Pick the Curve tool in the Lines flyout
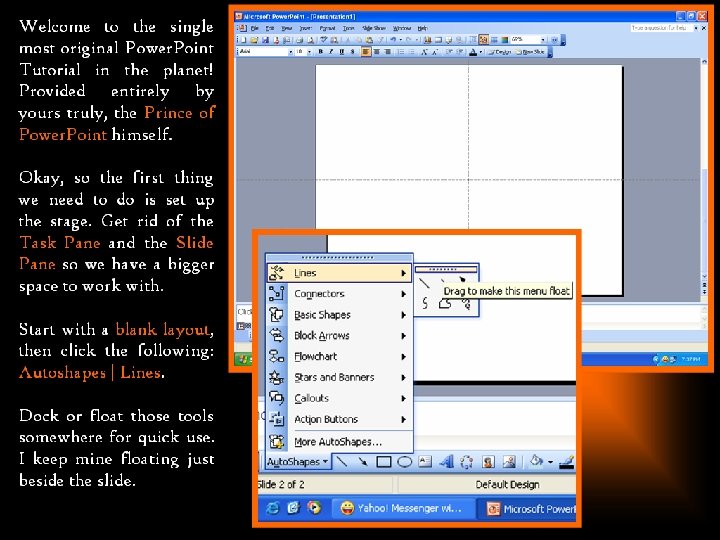720x540 pixels. click(x=425, y=303)
